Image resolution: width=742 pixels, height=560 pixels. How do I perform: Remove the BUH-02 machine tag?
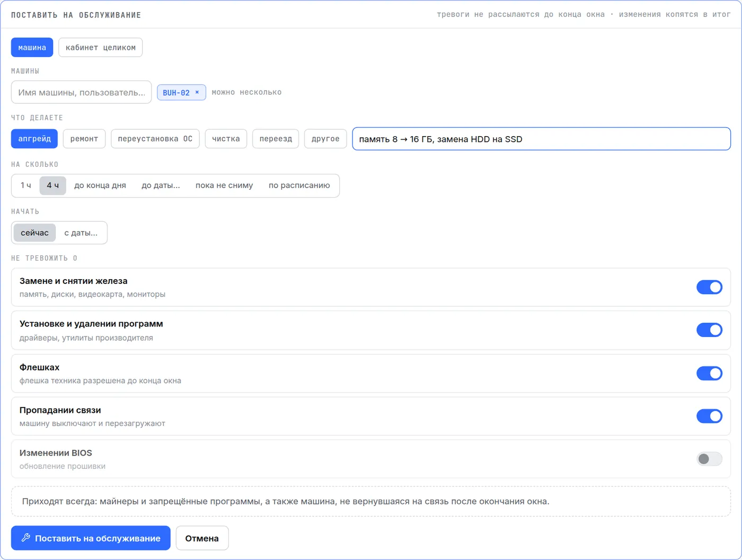coord(197,92)
